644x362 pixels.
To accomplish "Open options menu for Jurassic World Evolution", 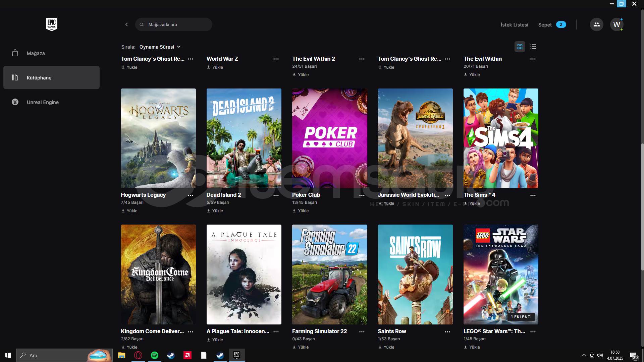I will click(447, 195).
